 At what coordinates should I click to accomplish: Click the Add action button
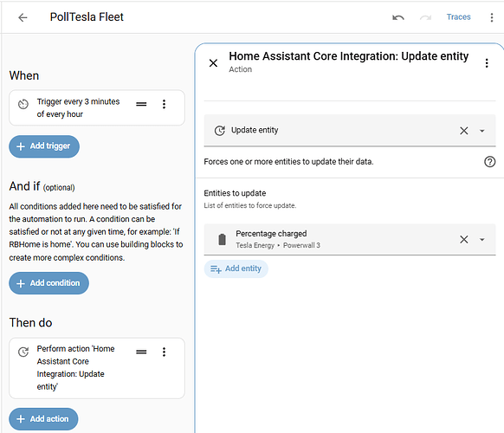(x=43, y=419)
